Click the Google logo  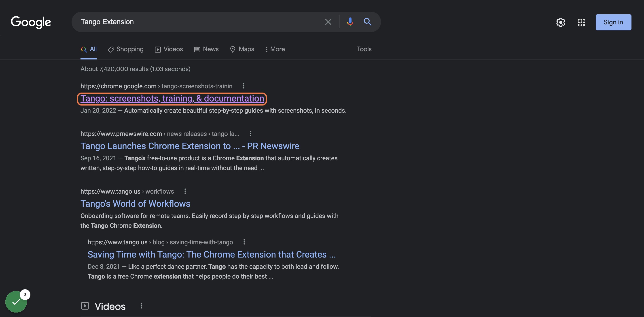[x=31, y=22]
